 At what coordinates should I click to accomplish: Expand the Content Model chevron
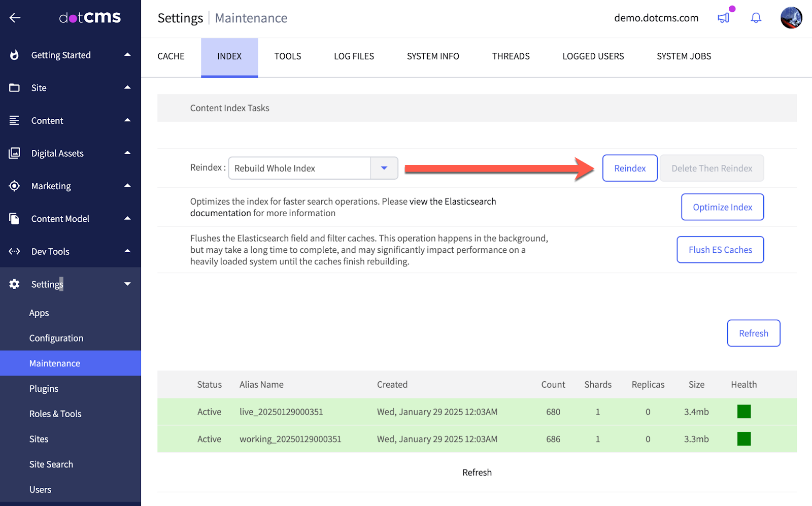pos(127,218)
